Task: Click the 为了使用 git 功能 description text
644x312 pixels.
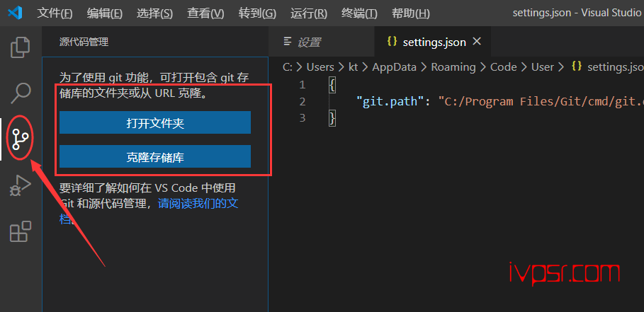Action: [x=154, y=86]
